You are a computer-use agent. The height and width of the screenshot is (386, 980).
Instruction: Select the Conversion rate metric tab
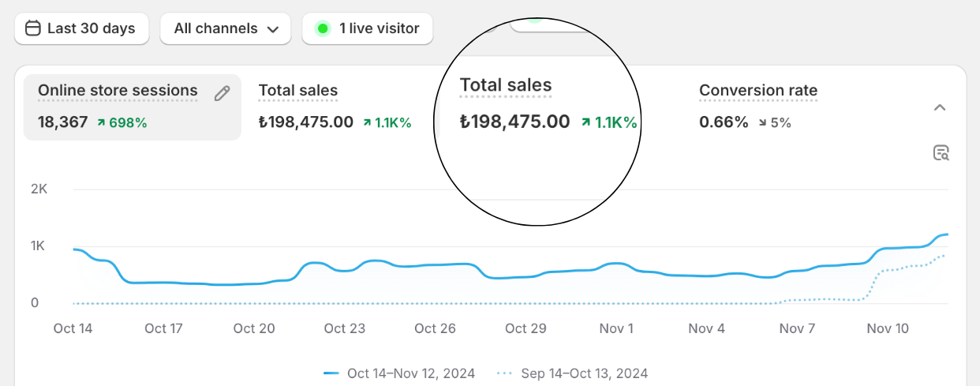tap(758, 91)
